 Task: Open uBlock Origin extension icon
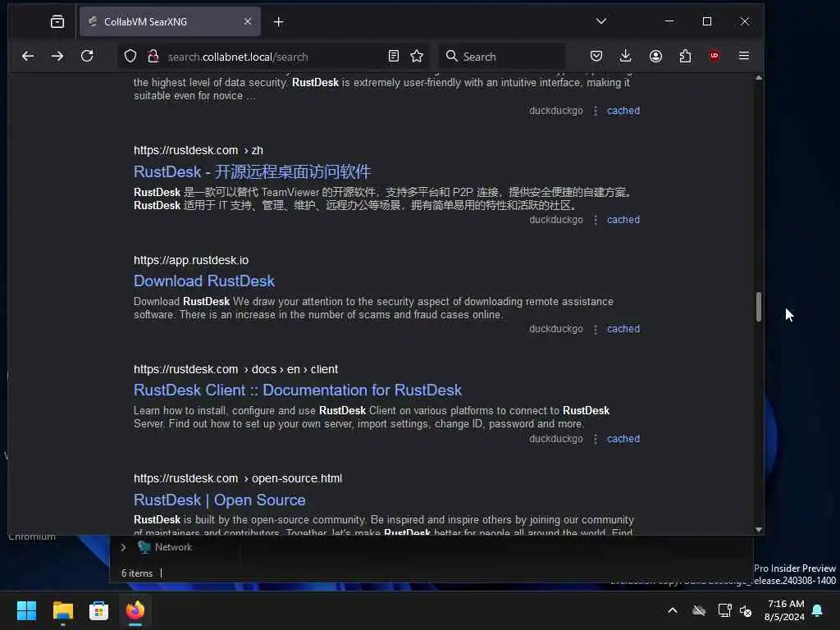coord(714,57)
